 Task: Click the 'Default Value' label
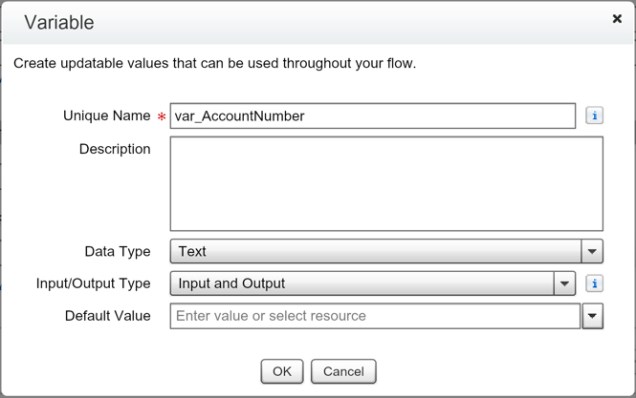[x=108, y=316]
